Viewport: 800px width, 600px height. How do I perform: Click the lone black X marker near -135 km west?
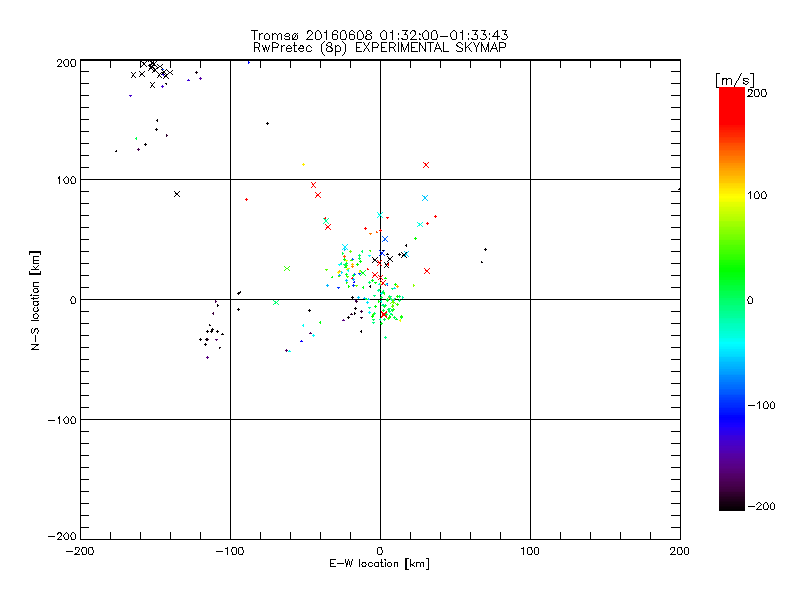pos(177,194)
